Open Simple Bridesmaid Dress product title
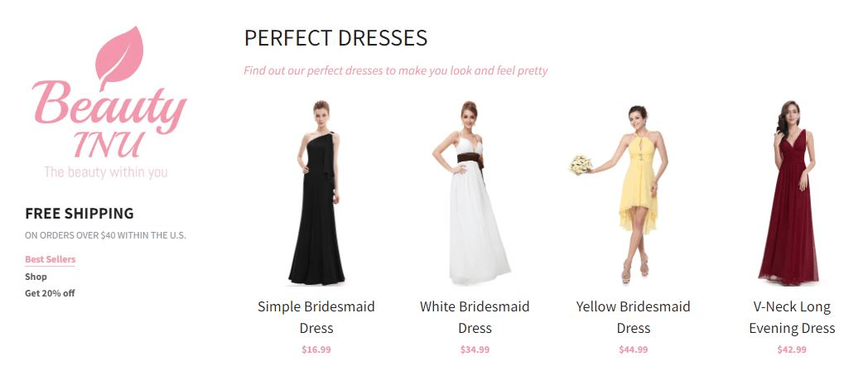 coord(316,317)
